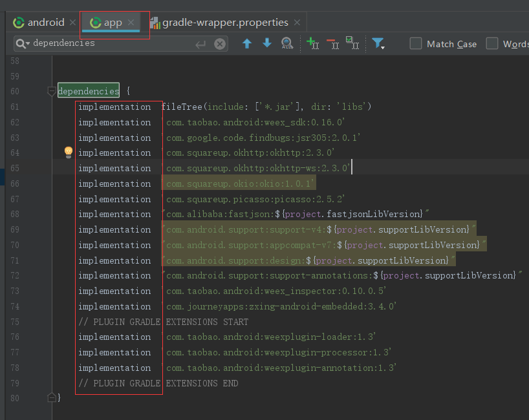Click line number 60 in the gutter
529x420 pixels.
click(15, 91)
